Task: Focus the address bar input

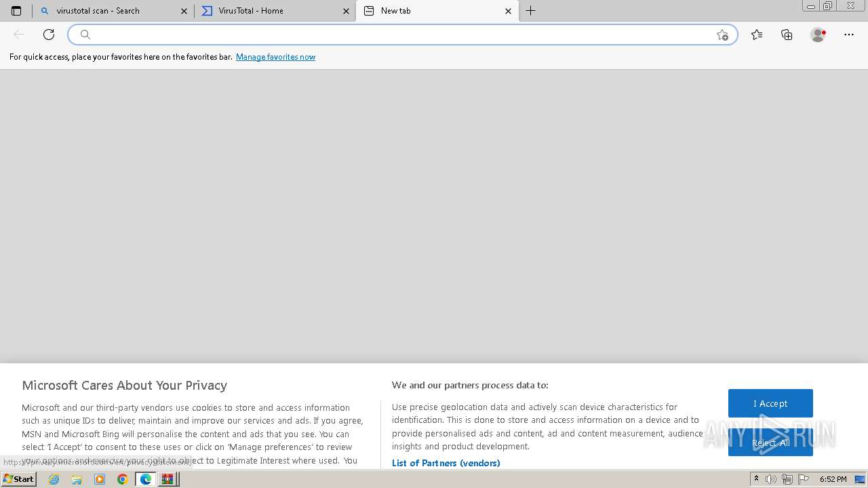Action: [x=403, y=35]
